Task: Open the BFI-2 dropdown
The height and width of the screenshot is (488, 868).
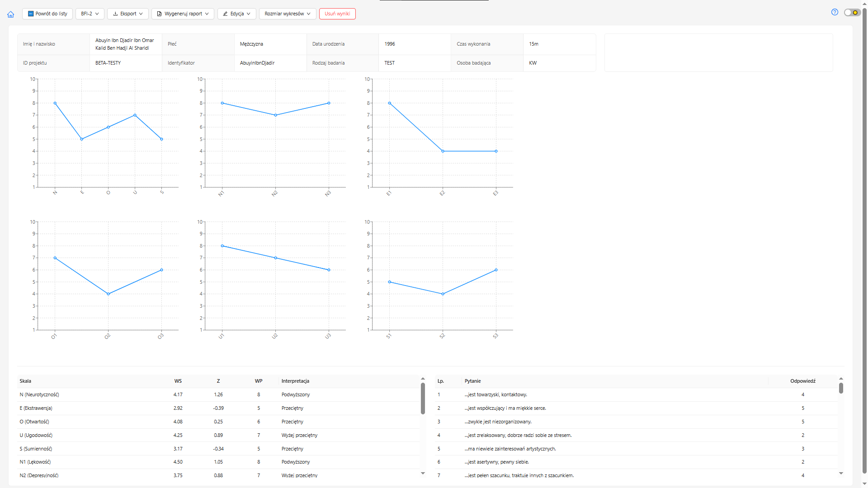Action: coord(90,14)
